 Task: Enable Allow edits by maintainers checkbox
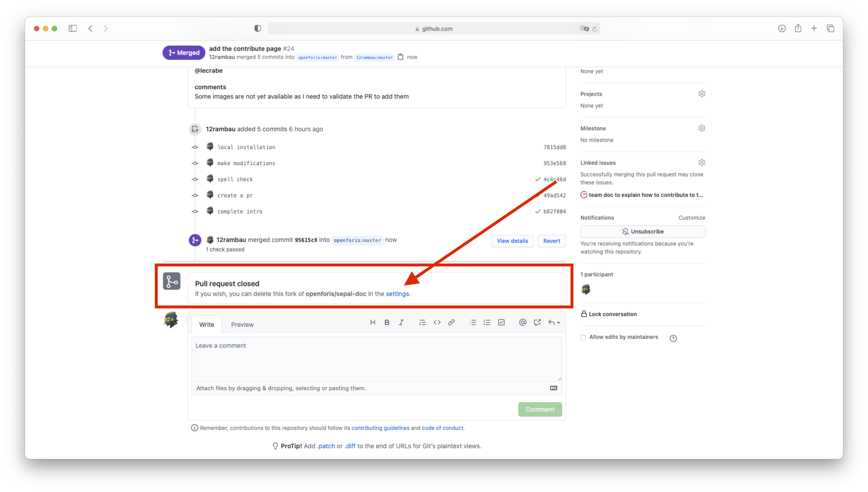click(x=583, y=337)
